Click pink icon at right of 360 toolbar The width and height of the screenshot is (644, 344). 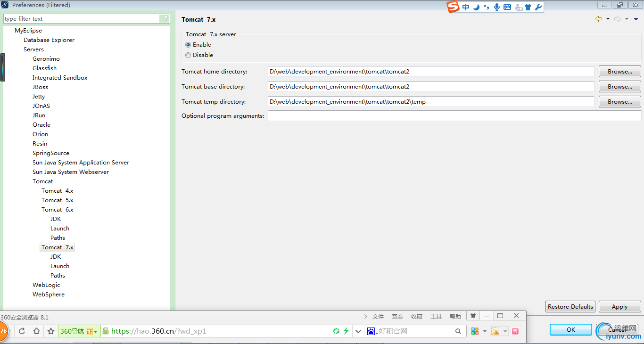click(x=515, y=331)
